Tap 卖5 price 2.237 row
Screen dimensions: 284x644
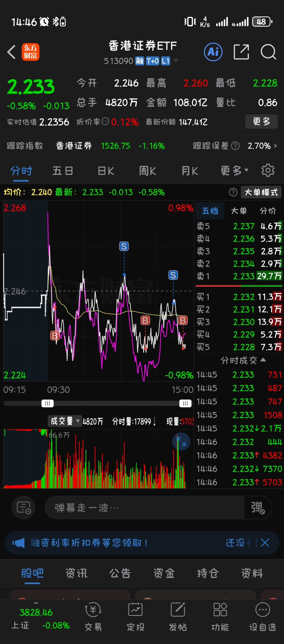point(239,226)
